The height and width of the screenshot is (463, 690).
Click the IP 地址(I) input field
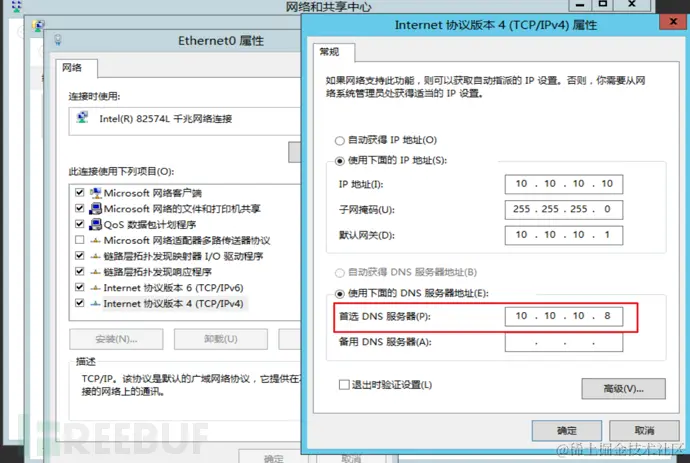(x=564, y=184)
